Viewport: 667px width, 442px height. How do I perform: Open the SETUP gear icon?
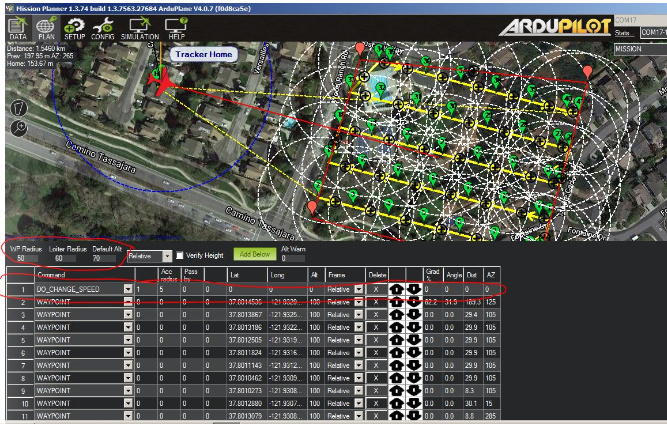pyautogui.click(x=74, y=29)
